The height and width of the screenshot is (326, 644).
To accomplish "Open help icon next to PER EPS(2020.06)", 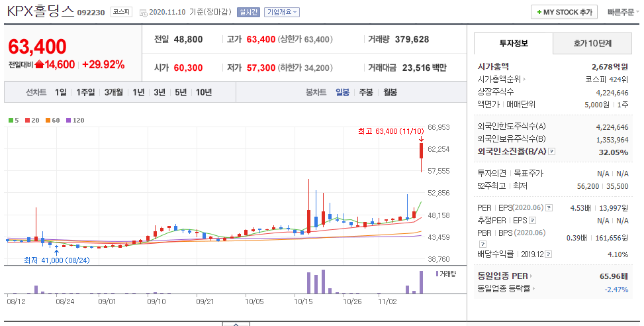I will point(549,208).
